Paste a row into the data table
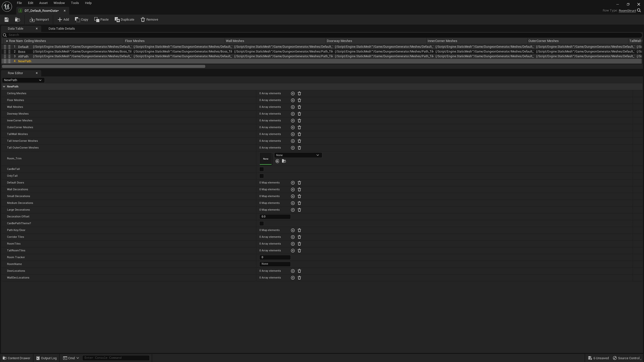The image size is (644, 362). (101, 19)
